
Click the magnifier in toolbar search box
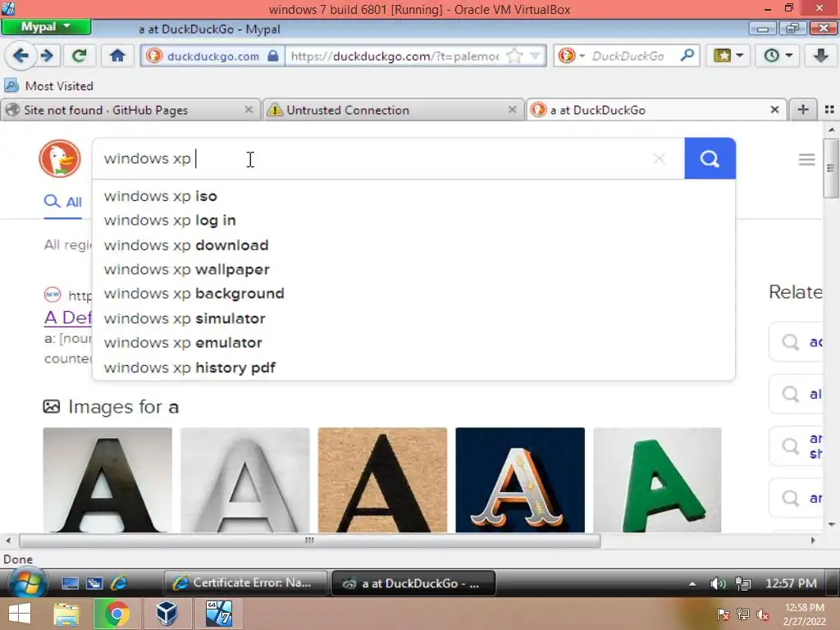[x=687, y=56]
